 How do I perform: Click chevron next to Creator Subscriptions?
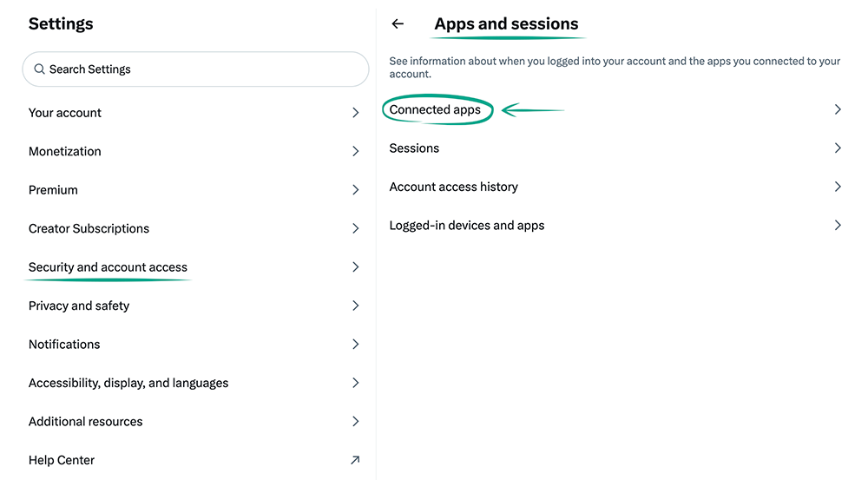pos(355,228)
